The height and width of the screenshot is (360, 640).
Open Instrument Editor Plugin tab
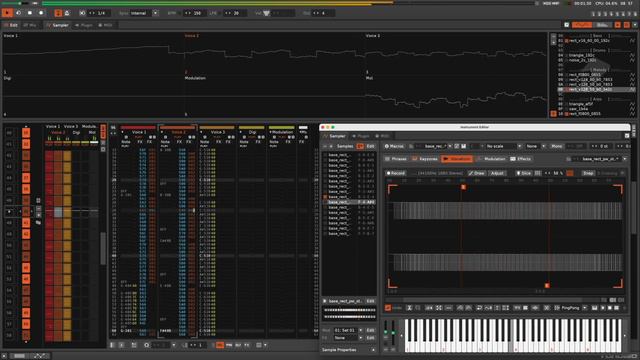click(361, 136)
